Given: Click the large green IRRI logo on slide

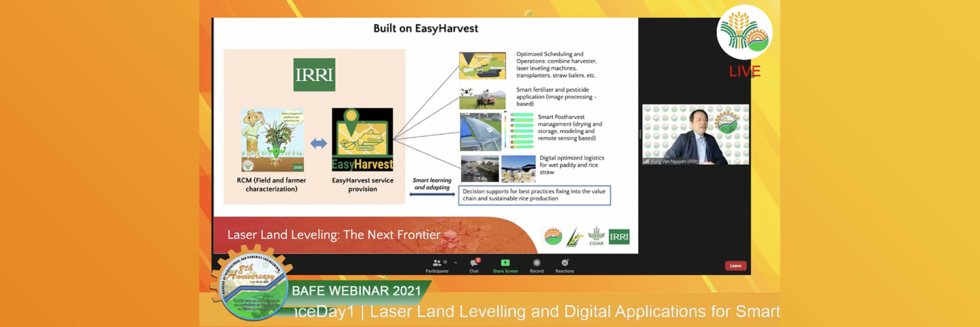Looking at the screenshot, I should click(x=314, y=75).
